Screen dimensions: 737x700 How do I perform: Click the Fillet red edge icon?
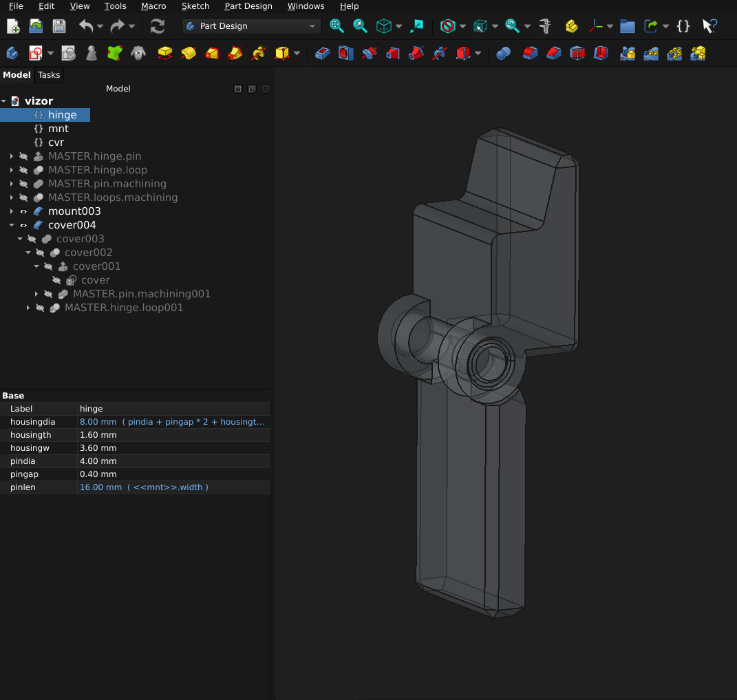[x=530, y=53]
